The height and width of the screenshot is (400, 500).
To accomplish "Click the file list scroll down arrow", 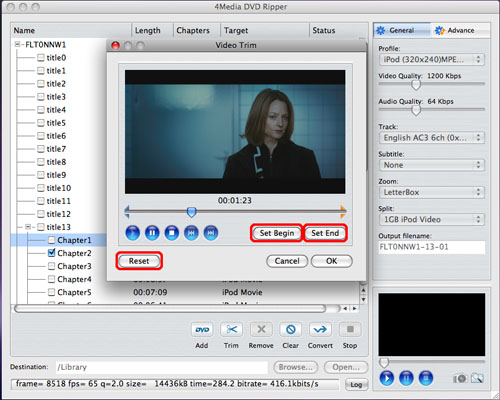I will pyautogui.click(x=363, y=300).
